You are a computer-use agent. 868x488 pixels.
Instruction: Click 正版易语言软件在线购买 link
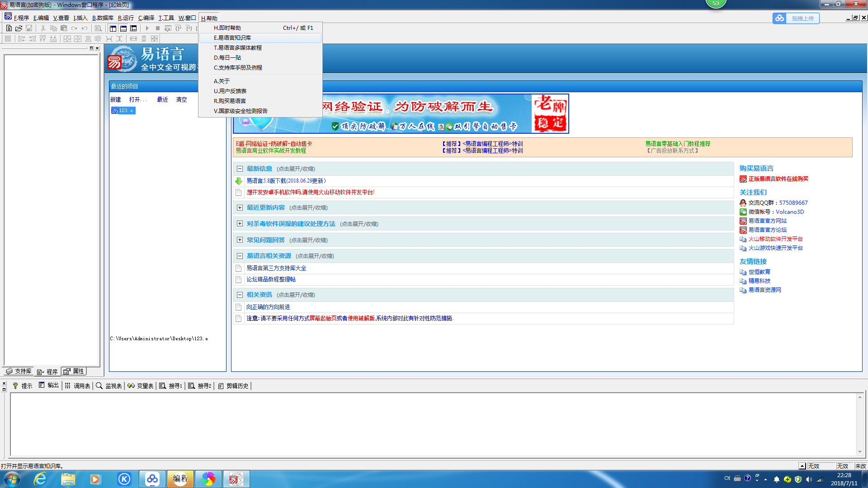pos(778,179)
